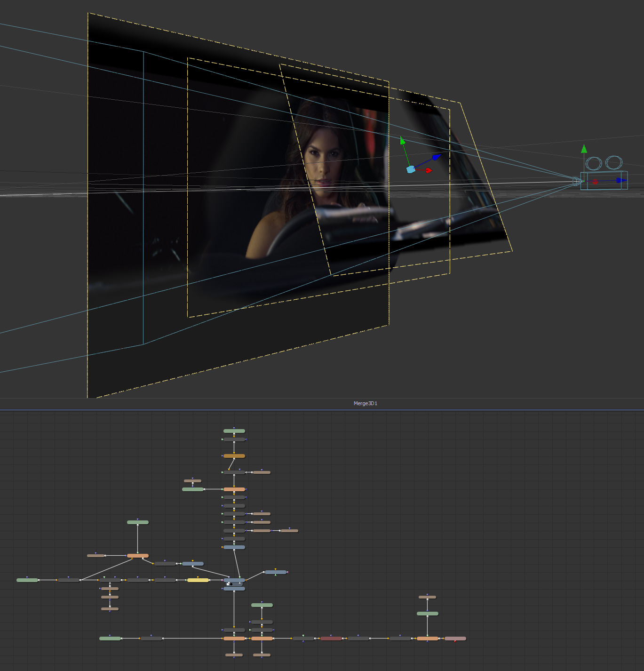The height and width of the screenshot is (671, 644).
Task: Click the green Y-axis arrow on the image plane gizmo
Action: pyautogui.click(x=402, y=141)
